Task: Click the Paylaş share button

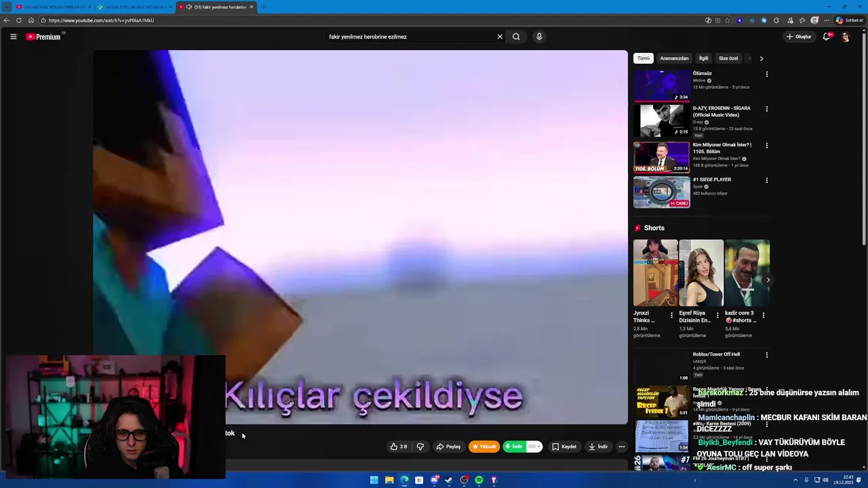Action: pos(448,447)
